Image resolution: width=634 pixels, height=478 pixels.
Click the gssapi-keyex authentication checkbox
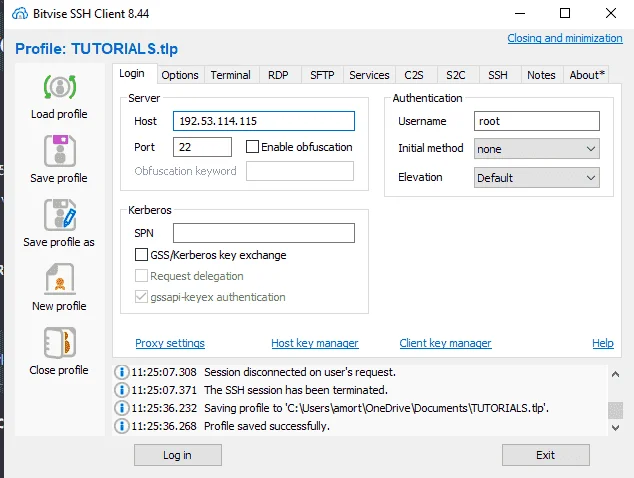[141, 297]
